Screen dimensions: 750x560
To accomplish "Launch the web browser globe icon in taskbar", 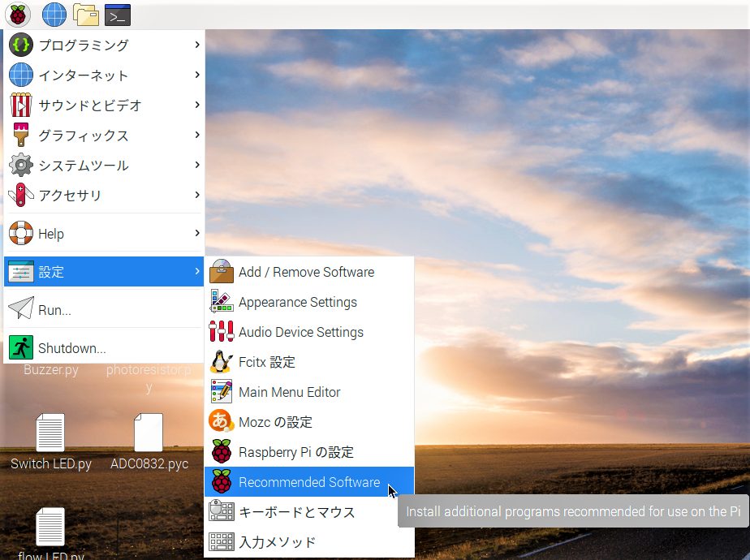I will [54, 15].
